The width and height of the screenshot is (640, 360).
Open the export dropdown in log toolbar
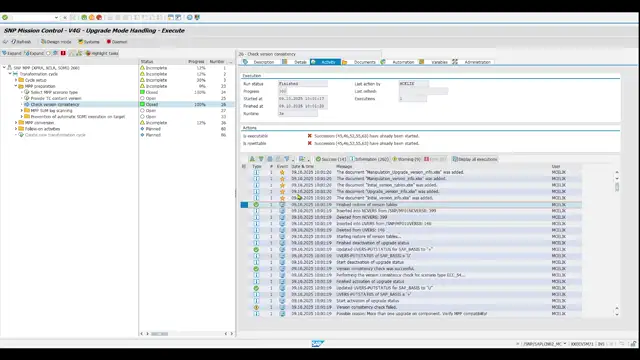(308, 160)
